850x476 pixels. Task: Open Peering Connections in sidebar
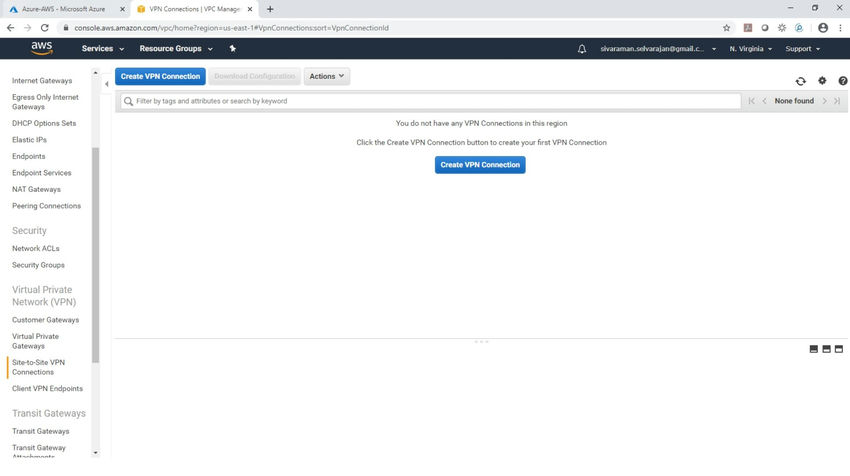[46, 206]
